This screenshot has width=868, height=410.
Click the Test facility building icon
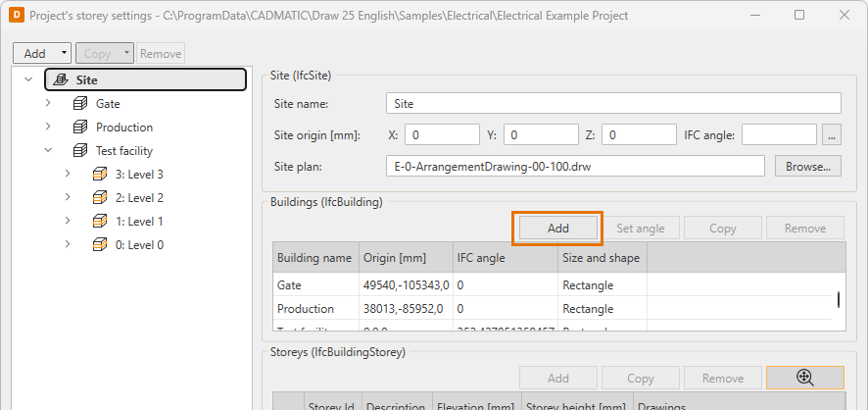coord(80,151)
